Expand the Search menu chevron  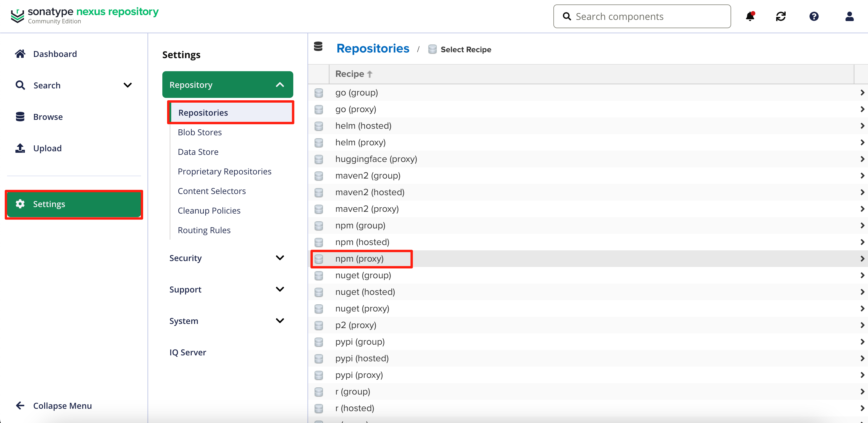click(127, 85)
